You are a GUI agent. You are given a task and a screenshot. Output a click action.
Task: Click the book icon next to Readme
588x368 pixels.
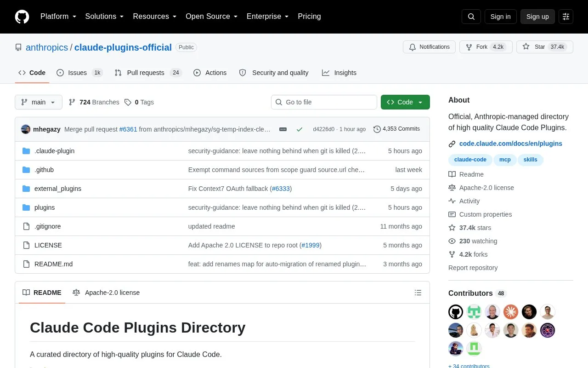[452, 174]
